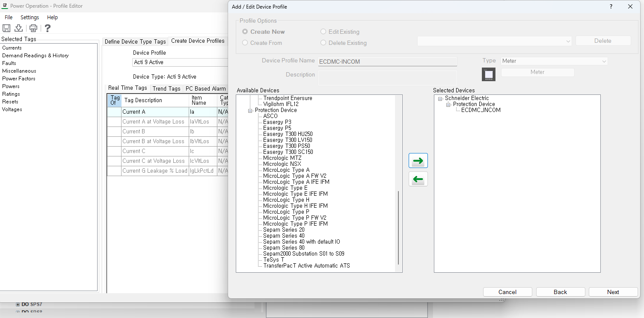Switch to Real Time Tags tab
Viewport: 644px width, 318px height.
tap(128, 88)
